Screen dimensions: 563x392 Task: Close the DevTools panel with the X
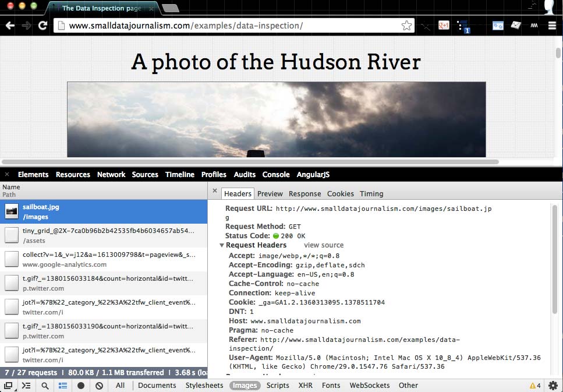tap(7, 174)
